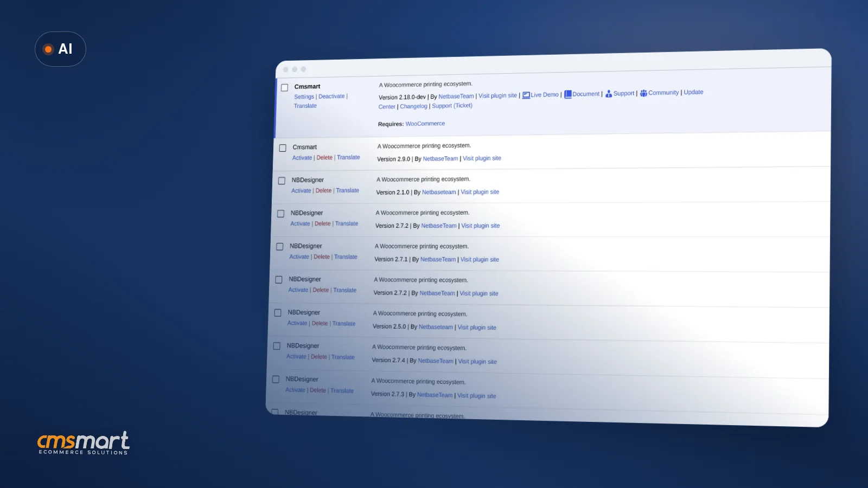Select the NBDesigner version 2.5.0 checkbox
868x488 pixels.
click(x=278, y=313)
